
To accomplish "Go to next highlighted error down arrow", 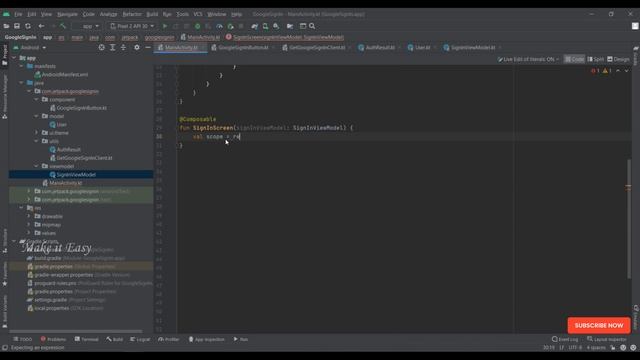I will coord(627,71).
